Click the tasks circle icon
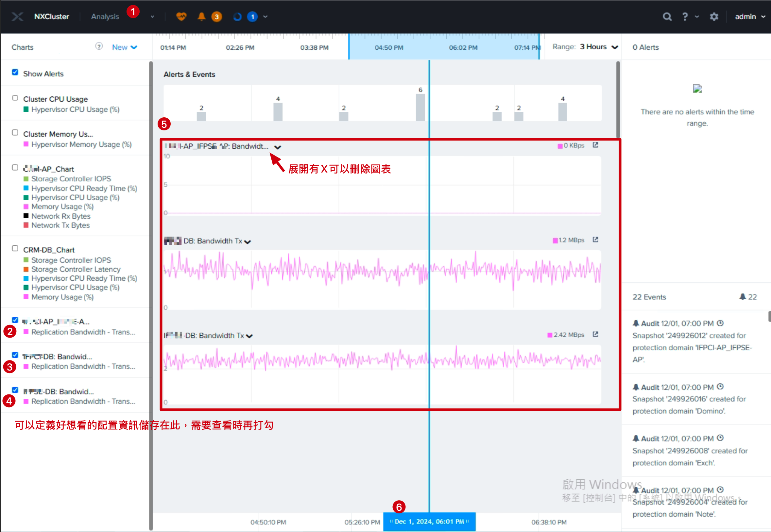 coord(237,17)
